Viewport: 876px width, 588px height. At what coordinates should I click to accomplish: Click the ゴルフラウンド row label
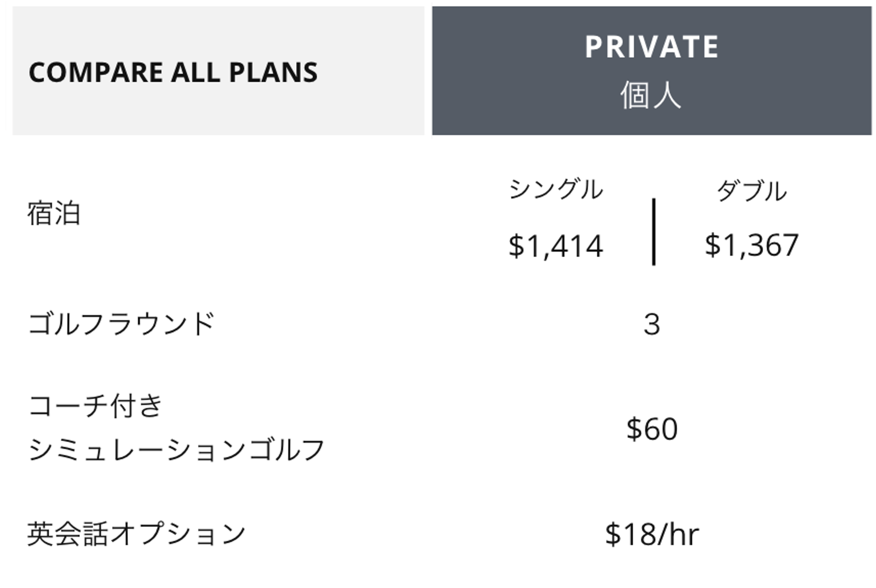122,323
